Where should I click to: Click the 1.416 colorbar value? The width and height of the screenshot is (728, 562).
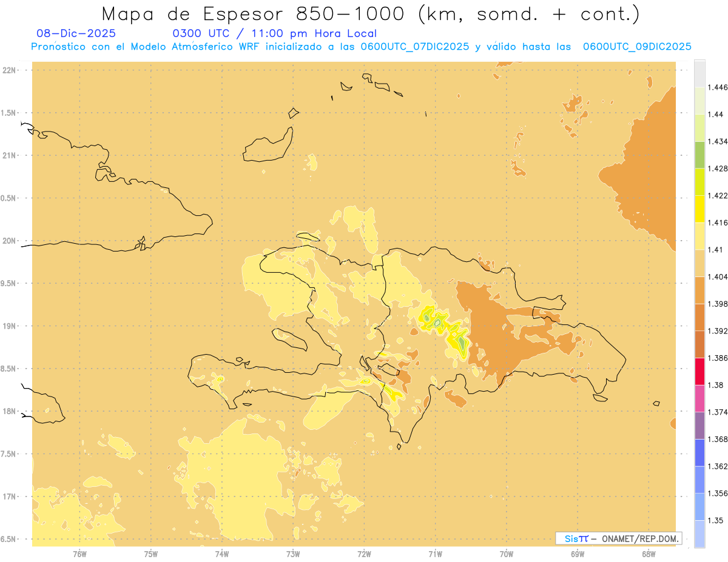718,222
